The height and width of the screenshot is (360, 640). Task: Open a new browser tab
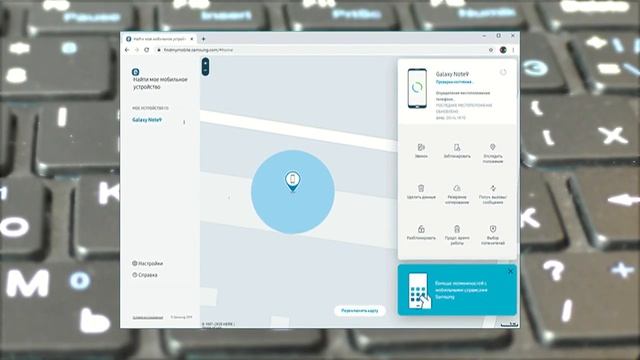tap(203, 39)
